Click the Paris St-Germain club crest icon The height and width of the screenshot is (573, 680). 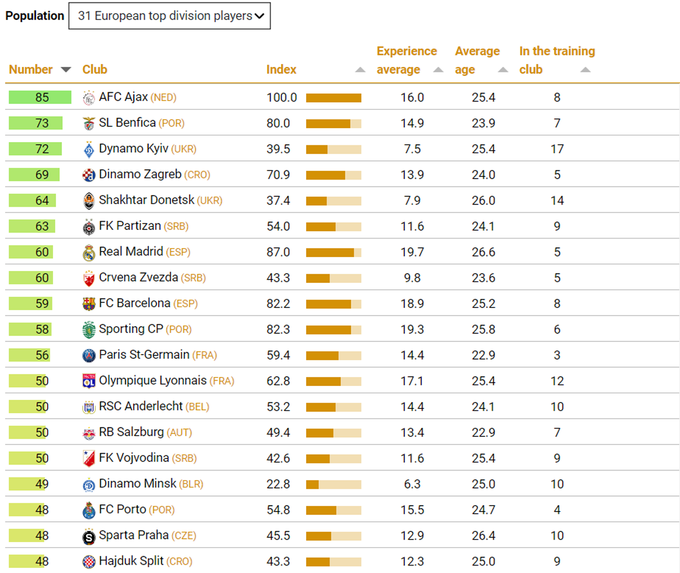[89, 355]
